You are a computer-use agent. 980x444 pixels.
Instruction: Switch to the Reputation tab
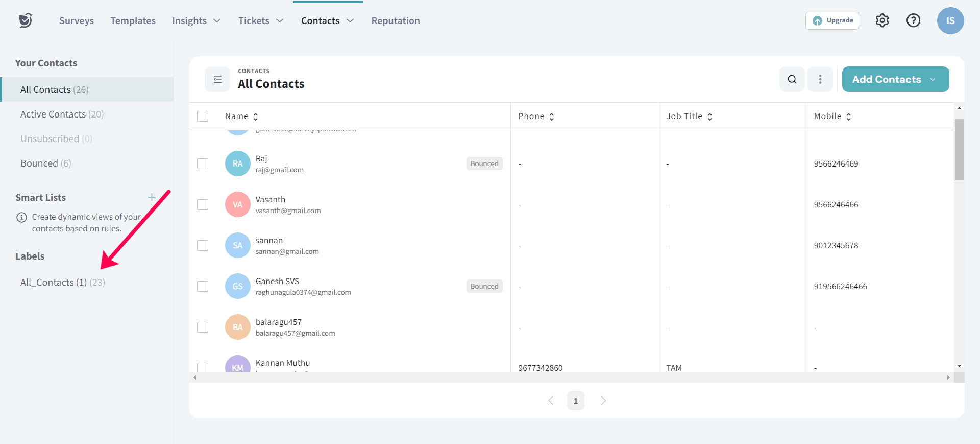[x=396, y=21]
